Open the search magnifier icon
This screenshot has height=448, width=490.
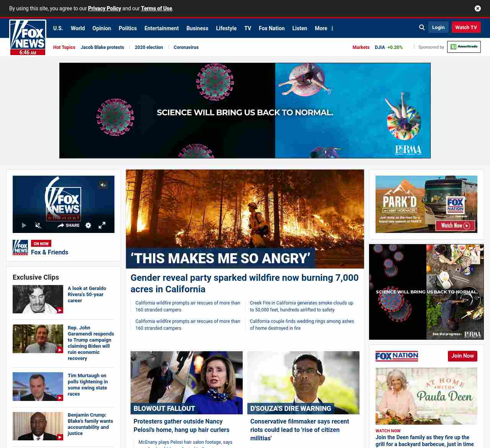click(422, 28)
